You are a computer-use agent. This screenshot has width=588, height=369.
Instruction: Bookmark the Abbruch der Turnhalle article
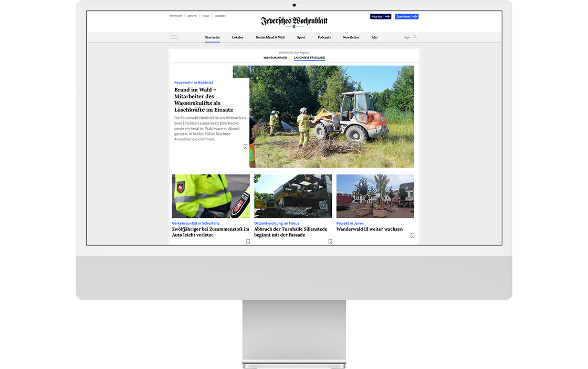[x=330, y=241]
